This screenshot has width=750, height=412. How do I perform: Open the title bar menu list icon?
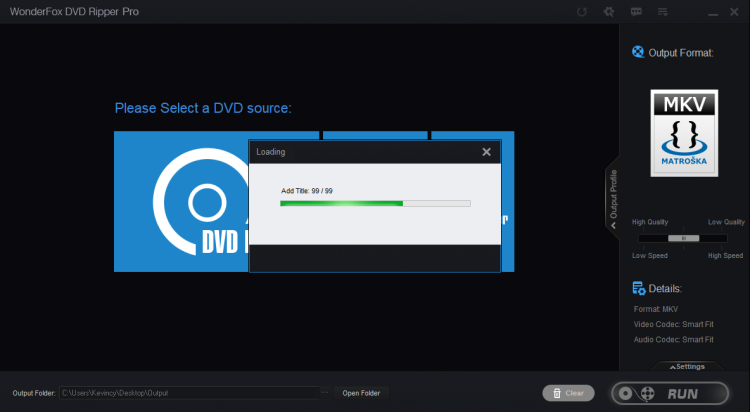[662, 12]
